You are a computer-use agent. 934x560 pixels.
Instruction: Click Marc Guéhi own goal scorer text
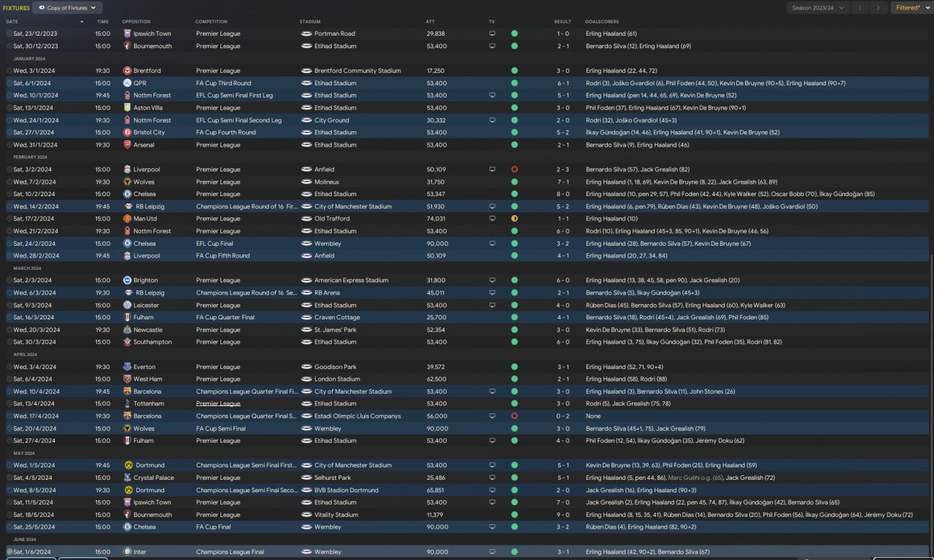695,478
